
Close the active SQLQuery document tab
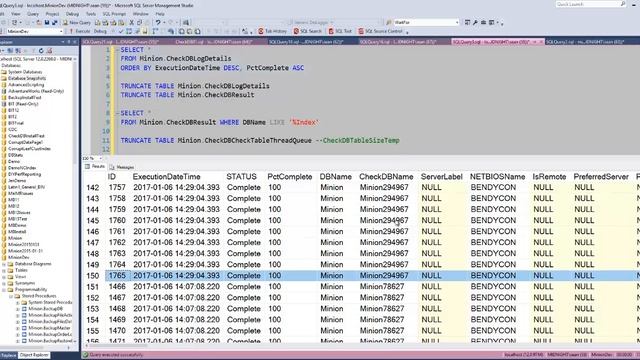tap(541, 42)
